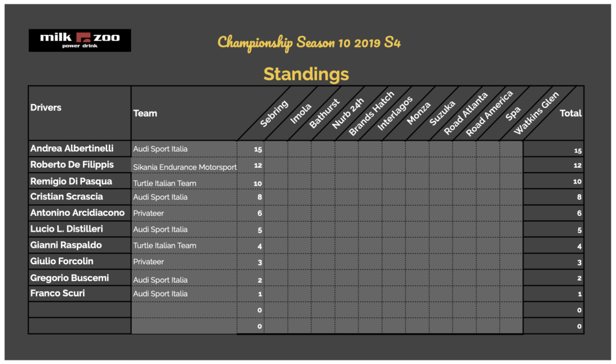Select Gianni Raspaldo's Turtle Italian Team cell
The width and height of the screenshot is (616, 364).
tap(184, 245)
